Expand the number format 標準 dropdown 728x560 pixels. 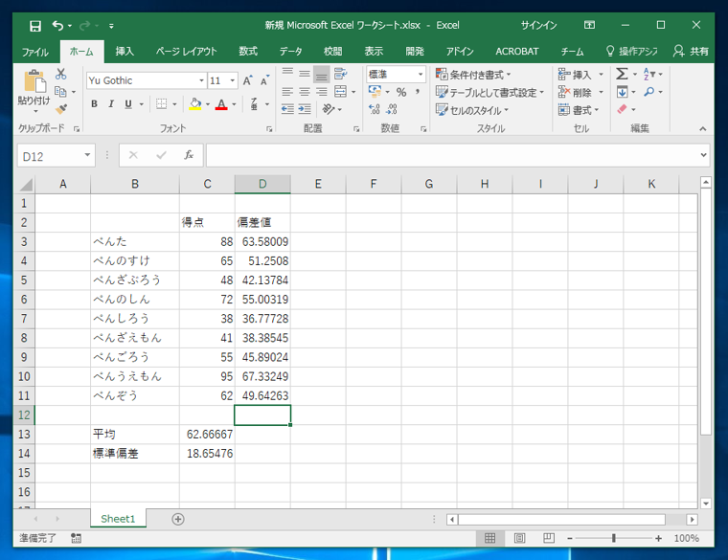(421, 75)
